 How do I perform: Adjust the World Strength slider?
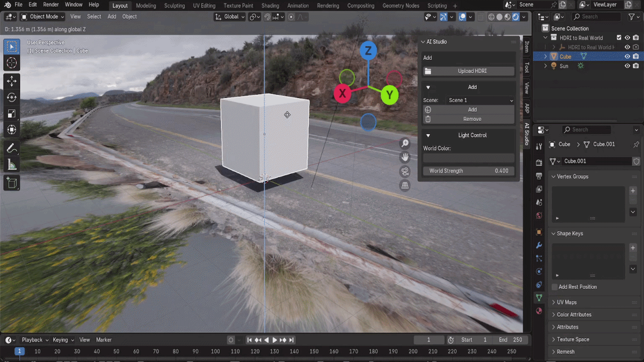point(468,171)
